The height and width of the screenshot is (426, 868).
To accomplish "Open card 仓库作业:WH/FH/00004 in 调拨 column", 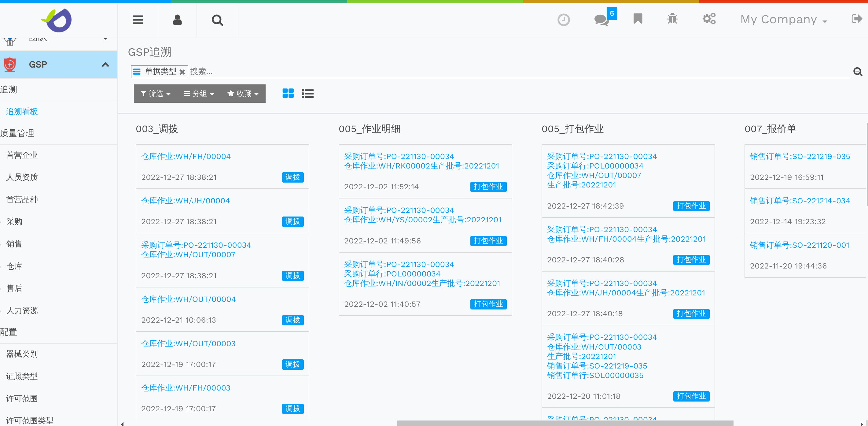I will [186, 156].
